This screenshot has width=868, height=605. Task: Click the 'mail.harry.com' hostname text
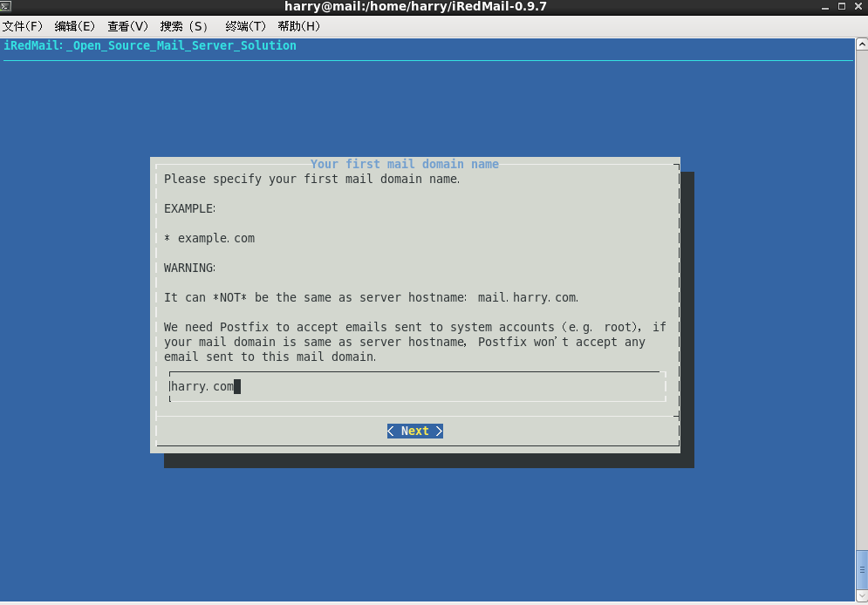pyautogui.click(x=528, y=297)
